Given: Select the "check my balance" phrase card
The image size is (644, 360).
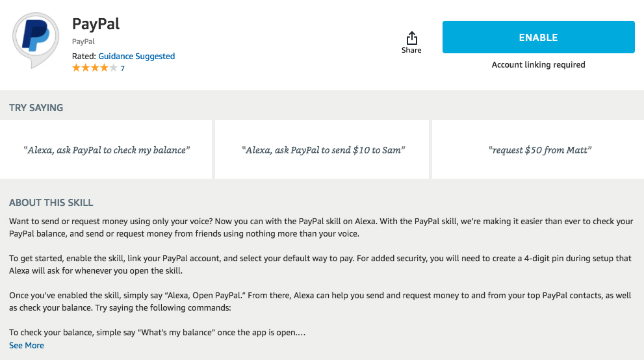Looking at the screenshot, I should [x=107, y=150].
